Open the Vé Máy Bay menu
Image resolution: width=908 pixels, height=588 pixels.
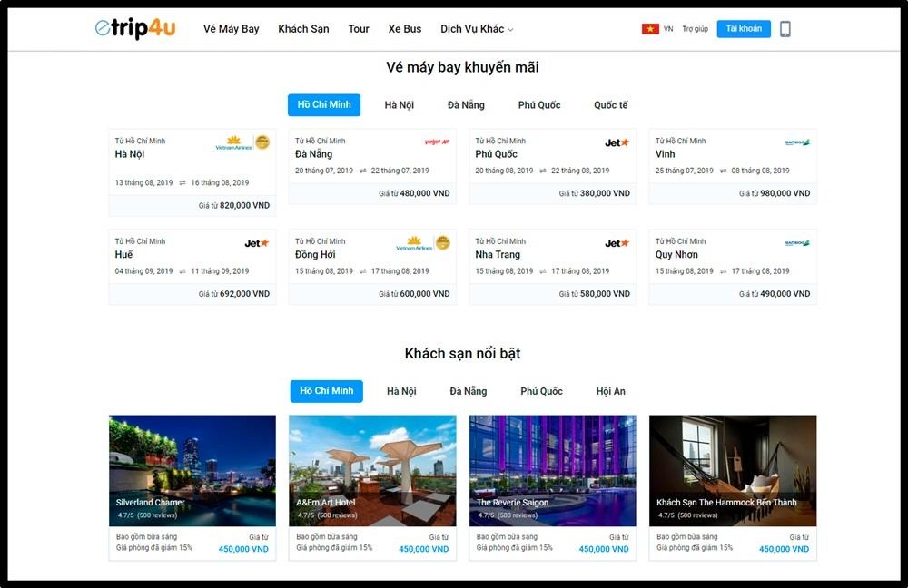pyautogui.click(x=232, y=29)
